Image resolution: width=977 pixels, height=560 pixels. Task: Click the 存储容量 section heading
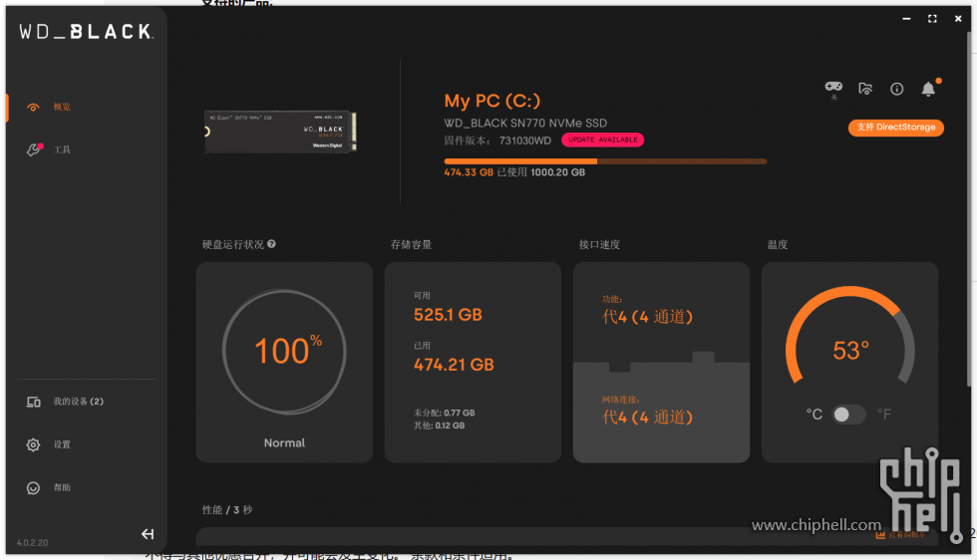pos(411,245)
